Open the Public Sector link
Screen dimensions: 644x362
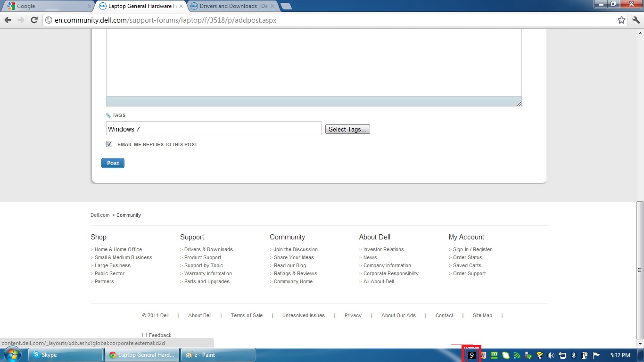pyautogui.click(x=110, y=273)
